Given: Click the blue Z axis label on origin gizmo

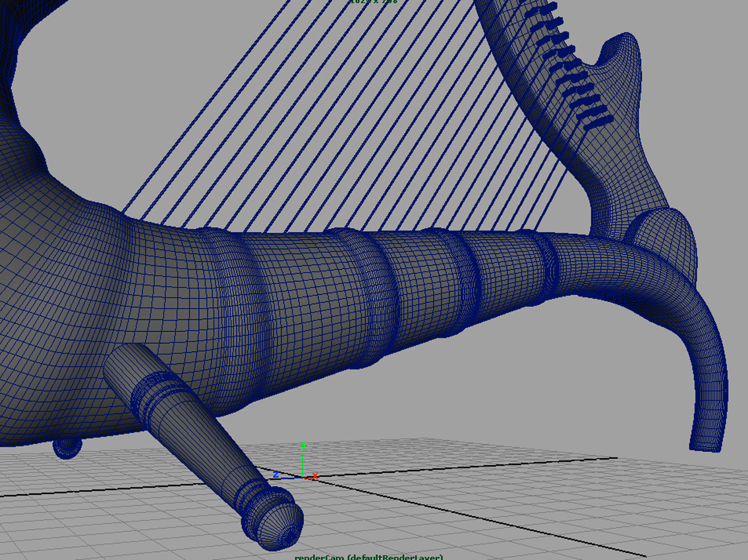Looking at the screenshot, I should point(275,474).
